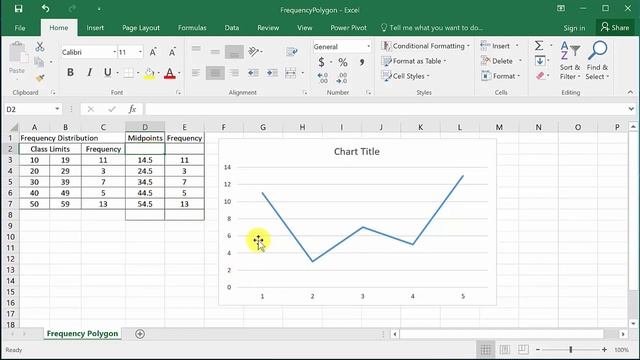Toggle Bold formatting
The image size is (640, 360).
(70, 73)
